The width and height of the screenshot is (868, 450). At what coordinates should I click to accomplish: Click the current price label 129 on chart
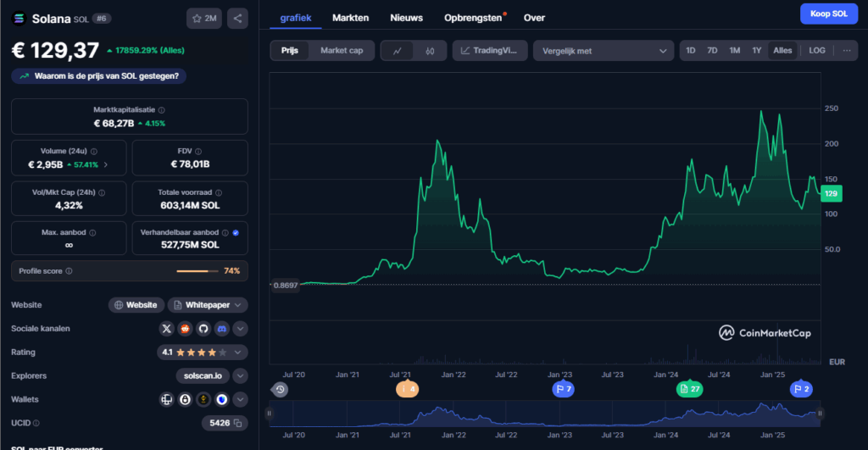831,194
